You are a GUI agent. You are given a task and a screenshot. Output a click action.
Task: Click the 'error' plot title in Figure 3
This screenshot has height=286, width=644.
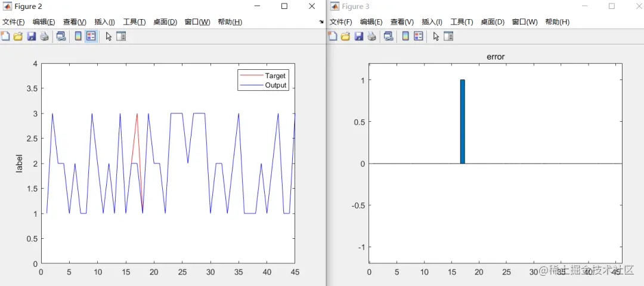coord(496,57)
